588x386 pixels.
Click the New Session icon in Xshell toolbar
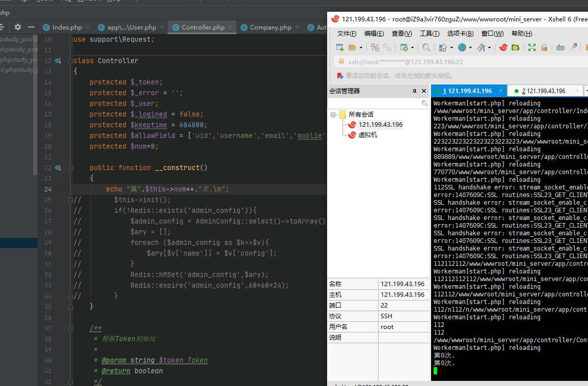[340, 47]
